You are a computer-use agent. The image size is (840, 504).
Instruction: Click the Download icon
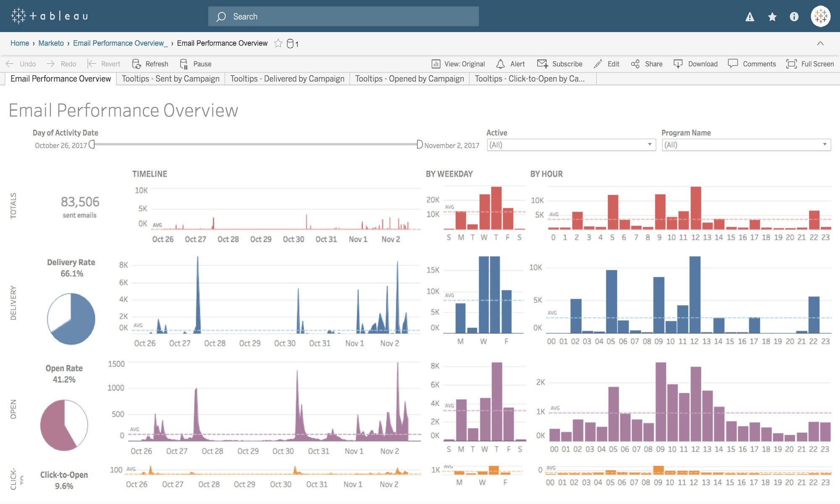point(678,64)
